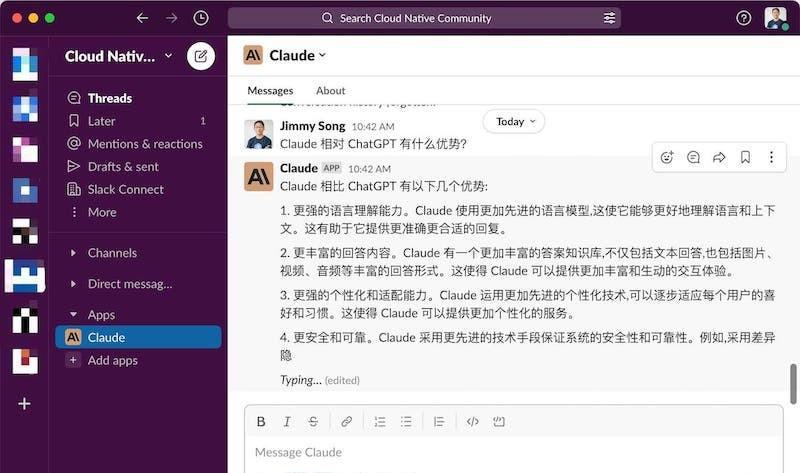Toggle strikethrough formatting in composer
The width and height of the screenshot is (800, 473).
click(313, 422)
